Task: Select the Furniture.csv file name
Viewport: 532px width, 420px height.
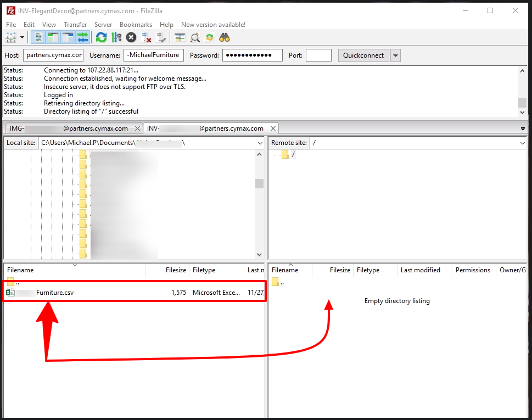Action: tap(55, 293)
